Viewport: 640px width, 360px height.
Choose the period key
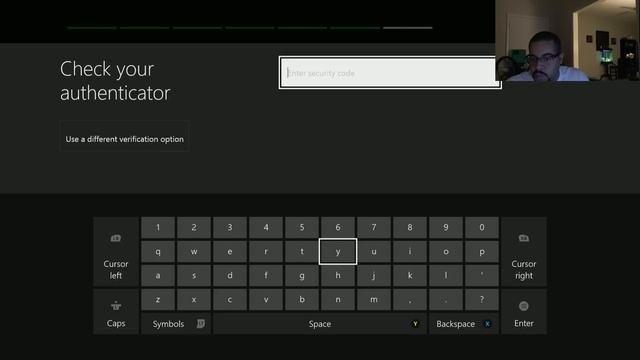coord(446,300)
